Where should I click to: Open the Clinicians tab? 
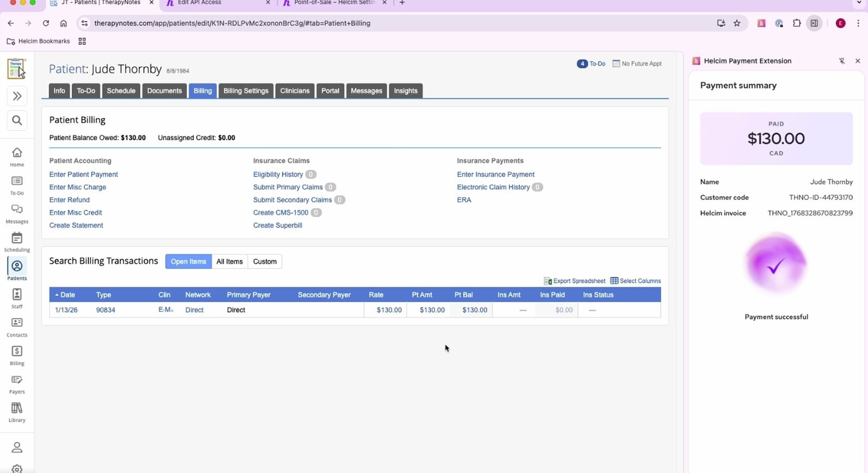(295, 91)
